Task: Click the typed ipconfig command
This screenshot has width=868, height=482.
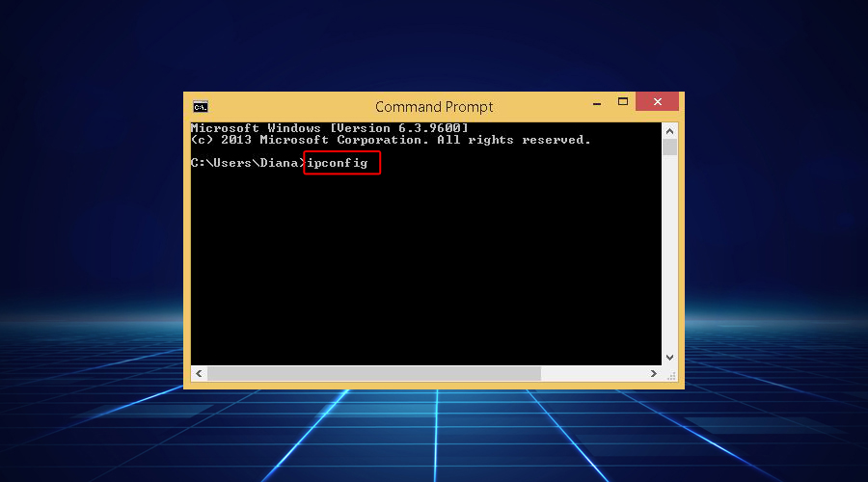Action: click(x=338, y=163)
